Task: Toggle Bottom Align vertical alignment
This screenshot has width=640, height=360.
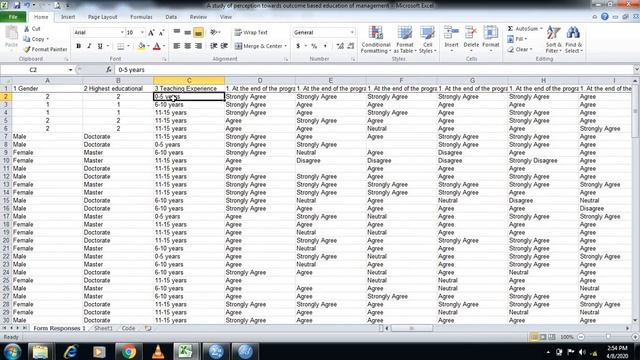Action: point(198,32)
